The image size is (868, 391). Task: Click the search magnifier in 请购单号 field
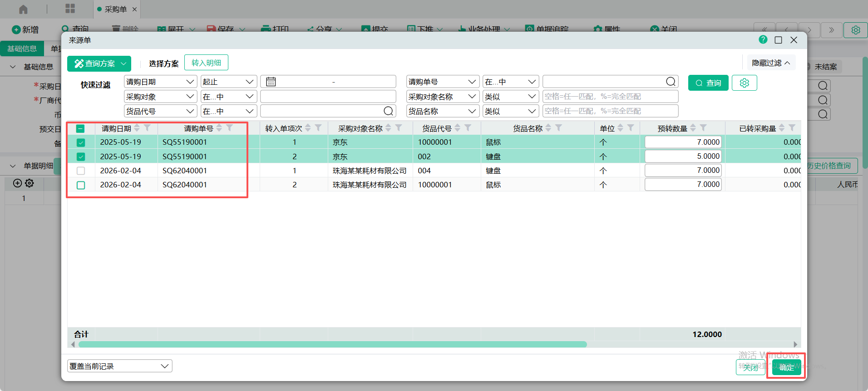pyautogui.click(x=671, y=82)
